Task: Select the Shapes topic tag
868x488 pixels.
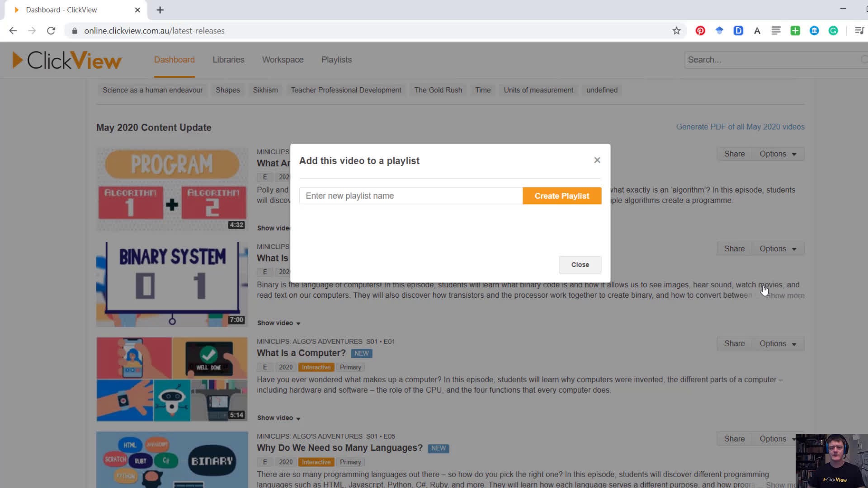Action: [x=228, y=90]
